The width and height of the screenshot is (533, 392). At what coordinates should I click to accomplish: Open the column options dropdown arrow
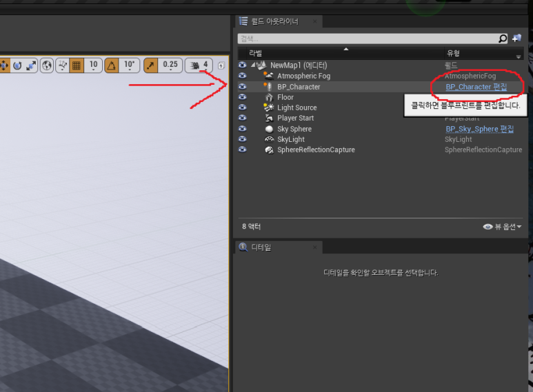[519, 56]
